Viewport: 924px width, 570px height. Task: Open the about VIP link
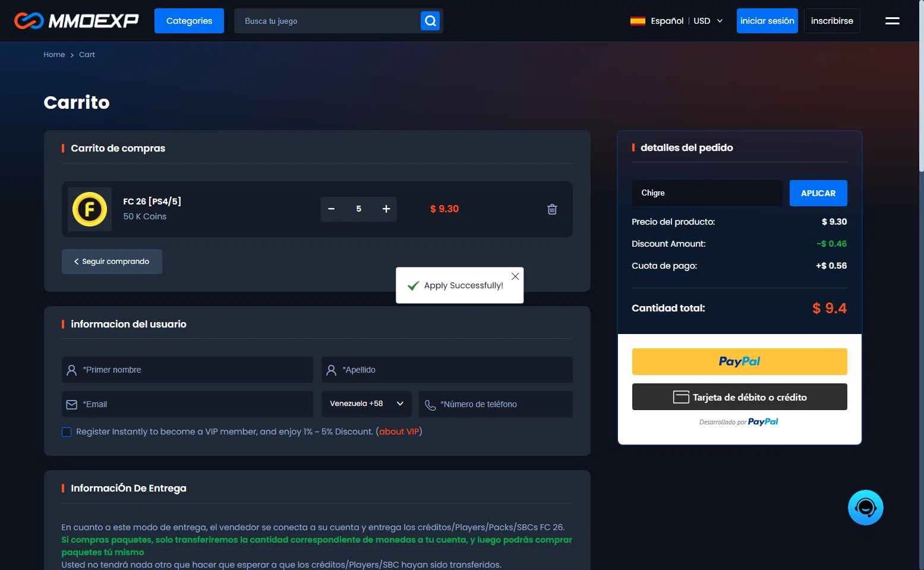point(399,432)
